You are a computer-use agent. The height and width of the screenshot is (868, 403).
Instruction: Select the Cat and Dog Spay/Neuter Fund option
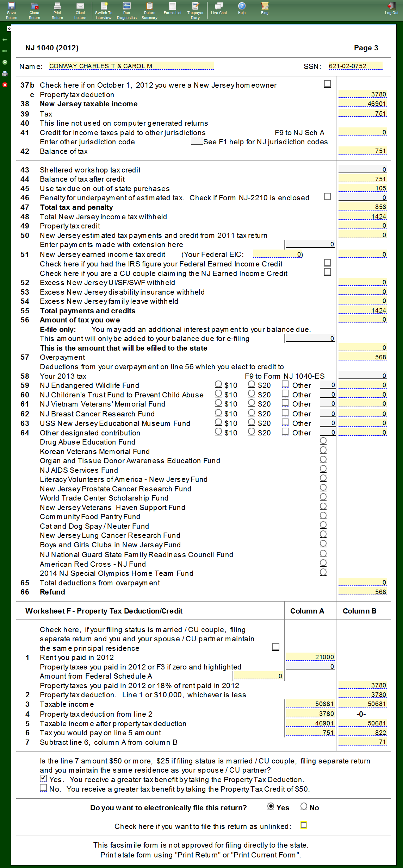pyautogui.click(x=323, y=525)
